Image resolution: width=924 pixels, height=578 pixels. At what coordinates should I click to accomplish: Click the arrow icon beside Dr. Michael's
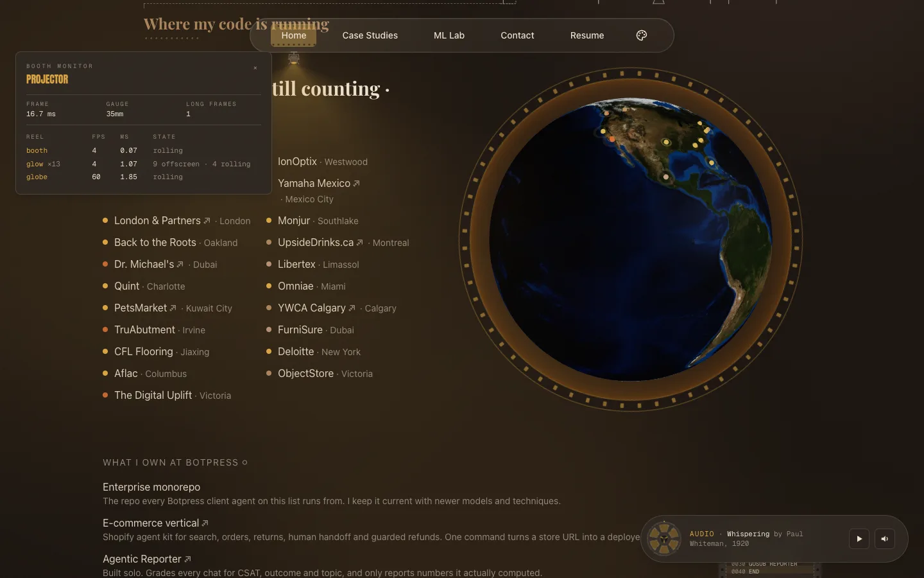[180, 265]
